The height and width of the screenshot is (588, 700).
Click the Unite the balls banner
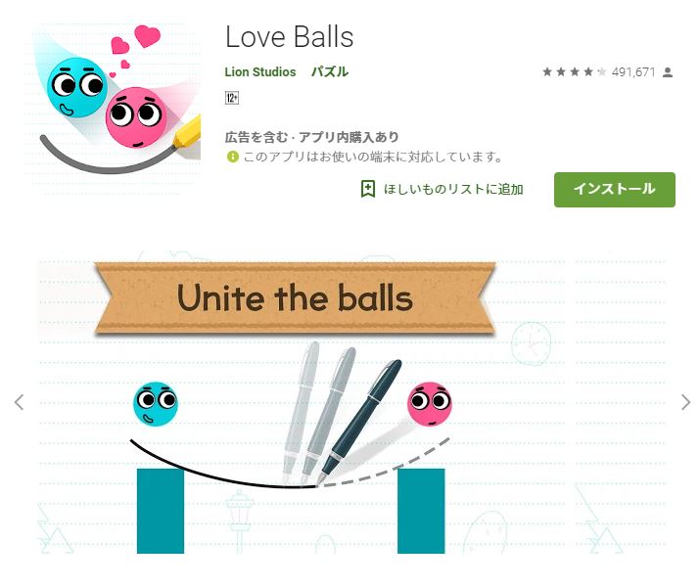click(x=295, y=297)
